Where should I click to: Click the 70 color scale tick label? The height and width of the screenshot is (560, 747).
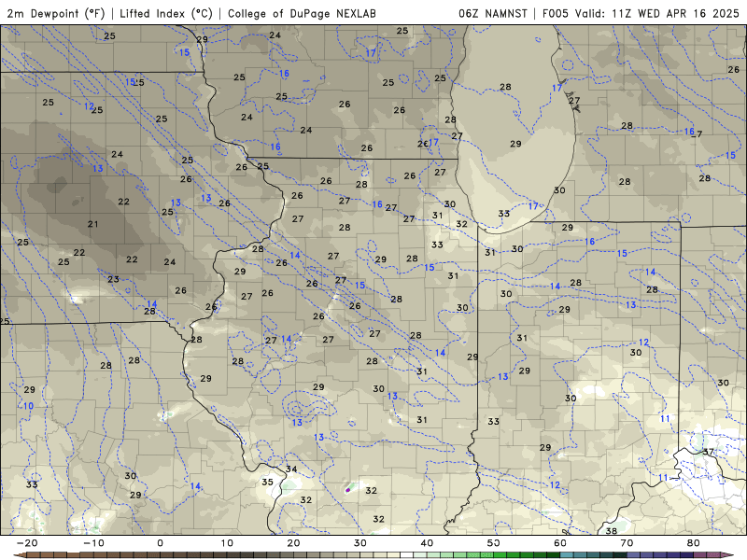pyautogui.click(x=627, y=543)
